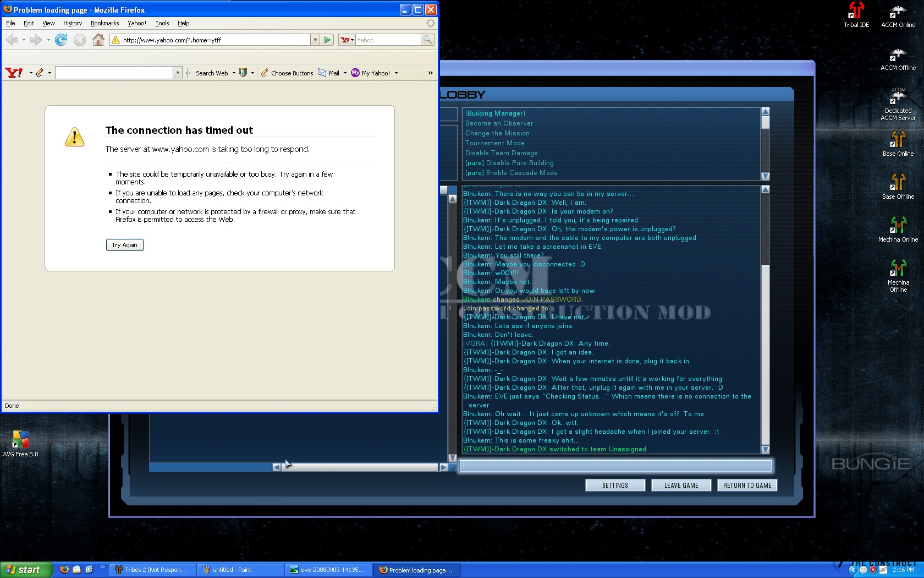Screen dimensions: 924x578
Task: Click the Try Again button
Action: click(124, 245)
